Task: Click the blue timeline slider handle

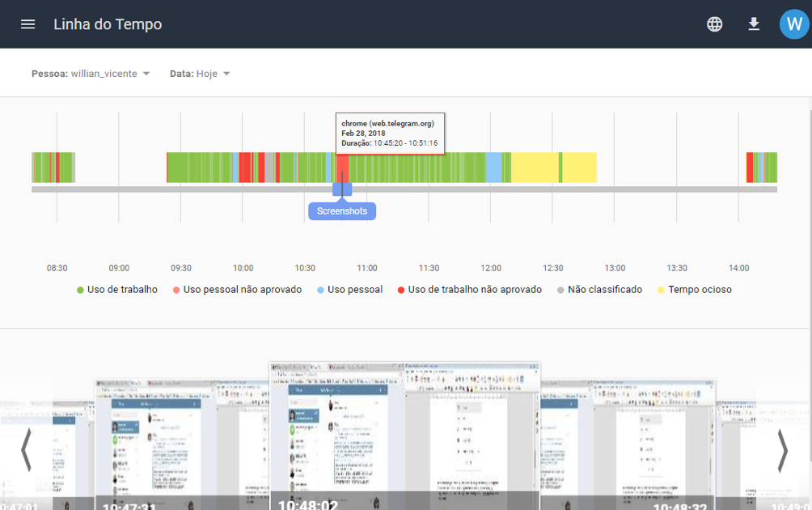Action: click(342, 189)
